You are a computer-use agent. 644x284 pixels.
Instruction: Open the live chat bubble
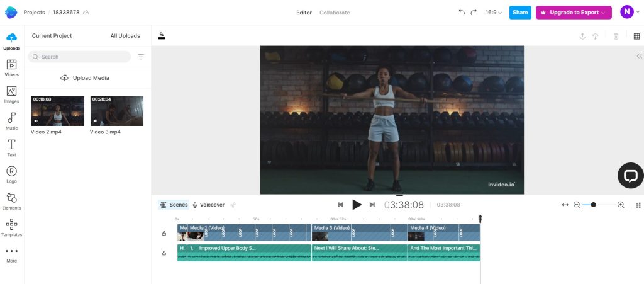point(630,176)
